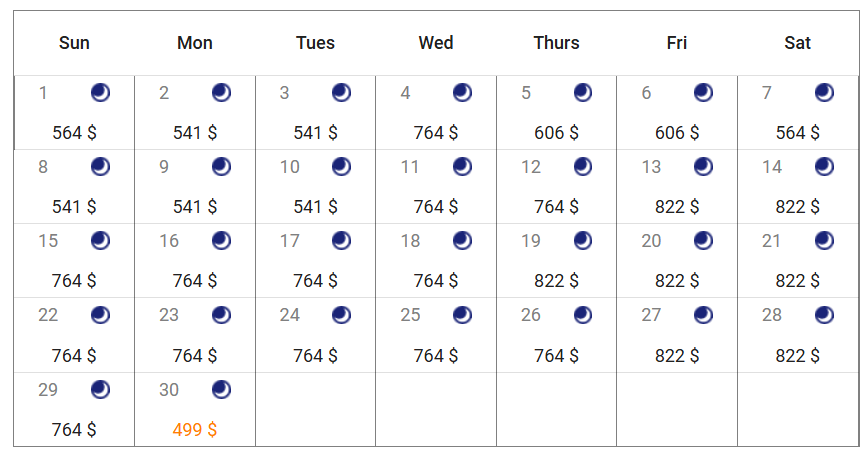Click the moon icon on day 1
Viewport: 865px width, 451px height.
coord(100,93)
